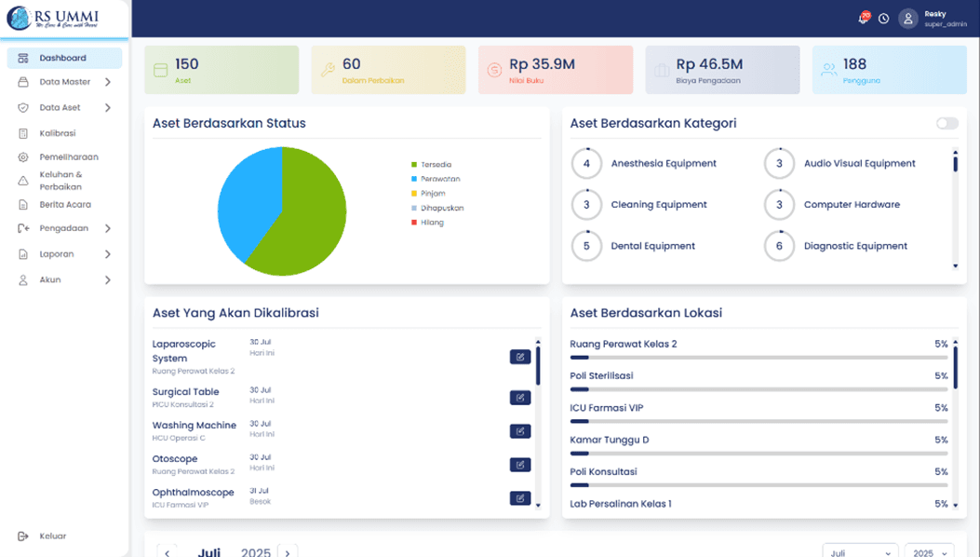980x557 pixels.
Task: Click the Keluar logout icon at bottom
Action: pos(24,536)
